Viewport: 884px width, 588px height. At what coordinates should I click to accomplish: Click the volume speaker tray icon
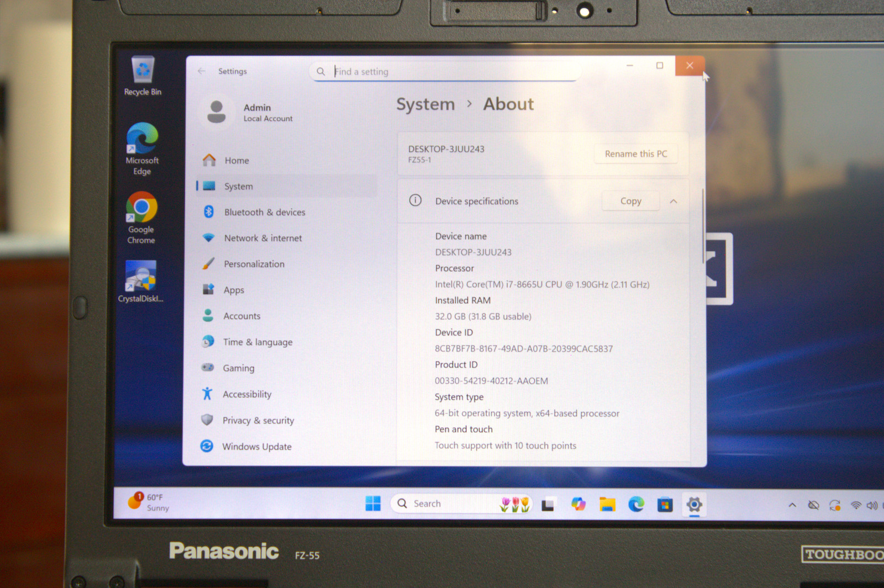[x=872, y=505]
